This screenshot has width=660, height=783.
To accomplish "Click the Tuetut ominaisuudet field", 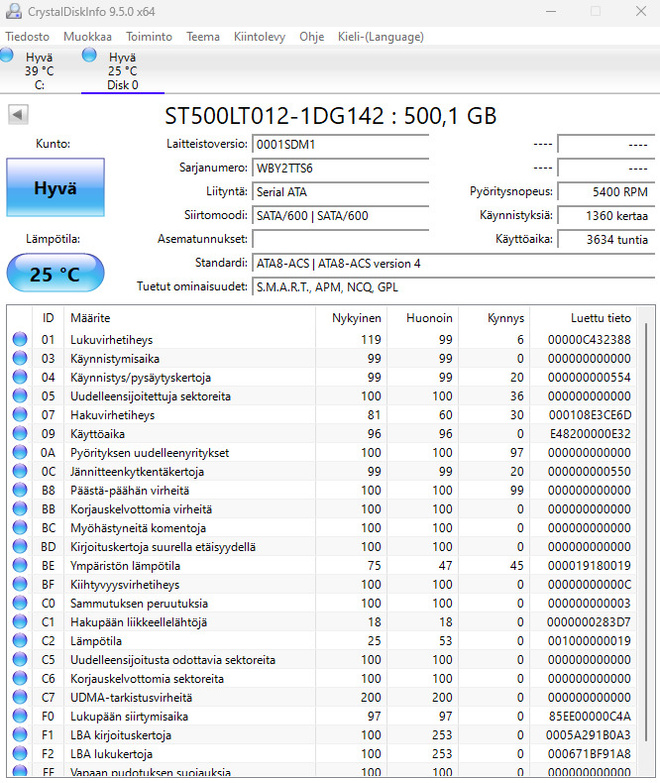I will click(x=454, y=287).
